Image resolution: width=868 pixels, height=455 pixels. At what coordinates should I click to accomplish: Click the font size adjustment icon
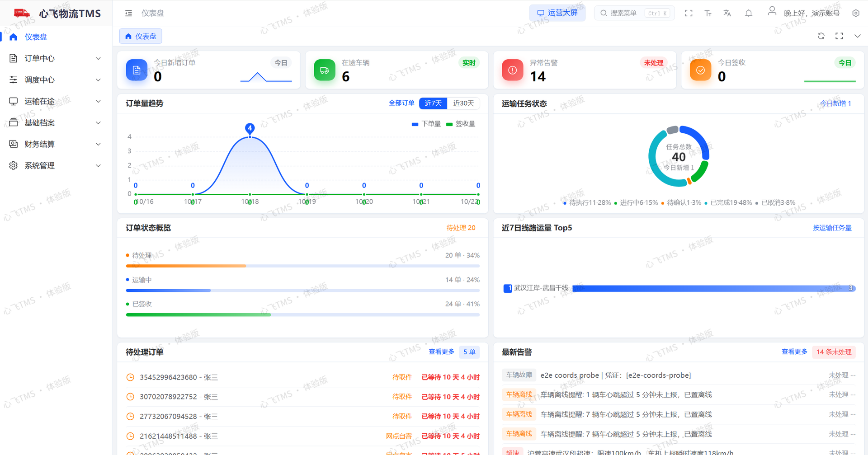coord(708,14)
